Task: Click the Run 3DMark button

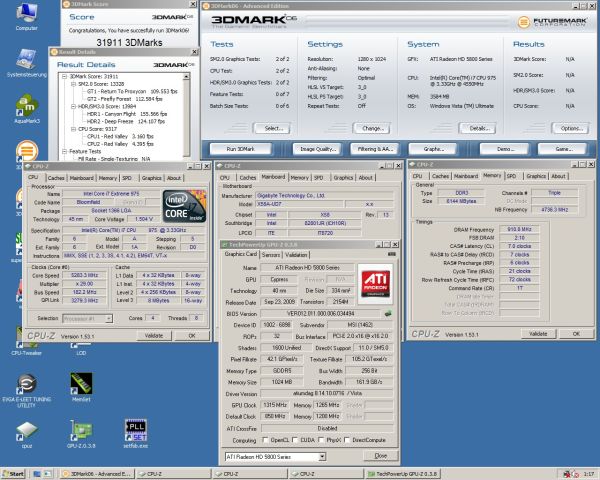Action: click(x=241, y=149)
